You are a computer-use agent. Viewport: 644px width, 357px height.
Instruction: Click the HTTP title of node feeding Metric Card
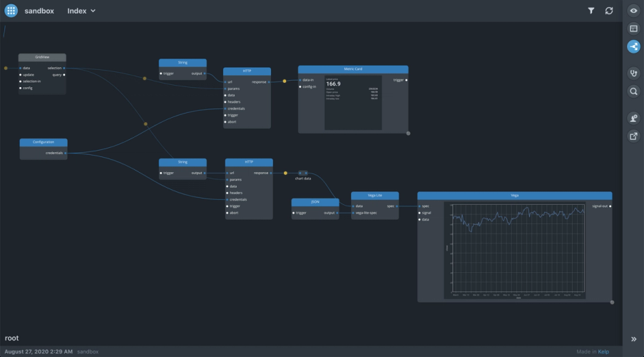tap(247, 71)
